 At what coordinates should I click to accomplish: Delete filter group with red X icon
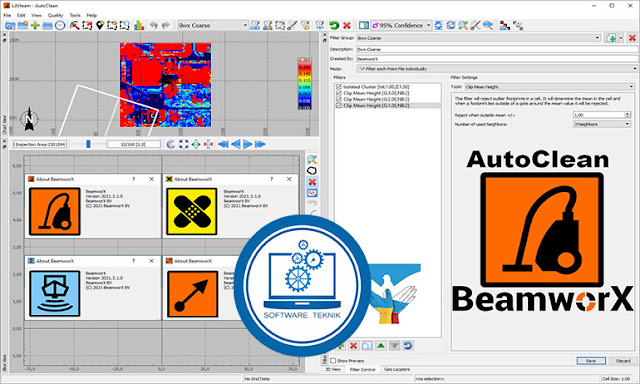(x=632, y=38)
